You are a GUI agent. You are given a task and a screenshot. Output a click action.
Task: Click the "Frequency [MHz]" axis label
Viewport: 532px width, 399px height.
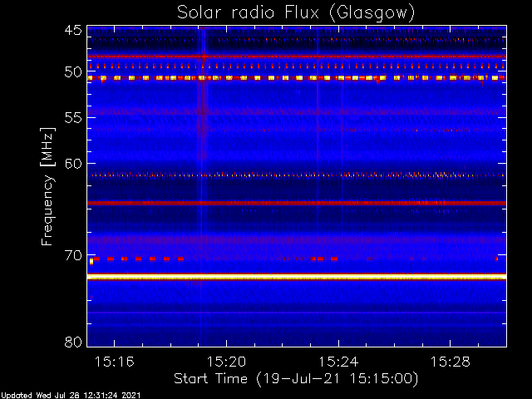47,186
